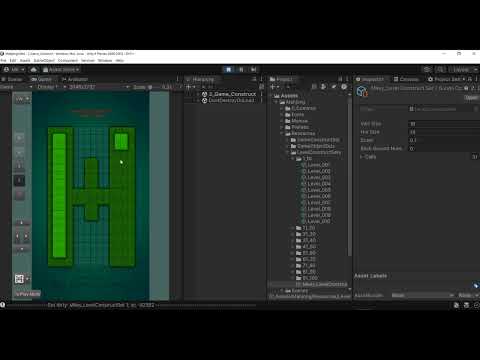This screenshot has width=480, height=360.
Task: Click the Open button in Inspector
Action: 472,98
